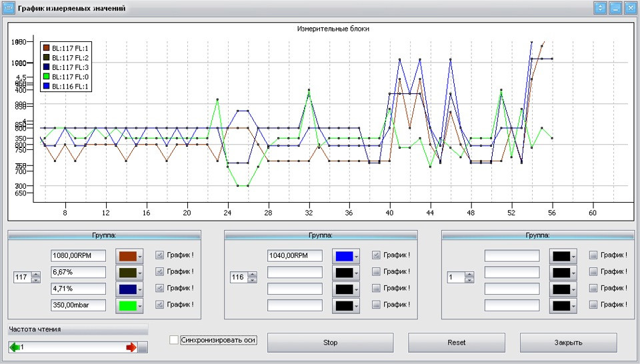Screen dimensions: 640x364
Task: Toggle График checkbox for 1040,00RPM row
Action: tap(376, 255)
